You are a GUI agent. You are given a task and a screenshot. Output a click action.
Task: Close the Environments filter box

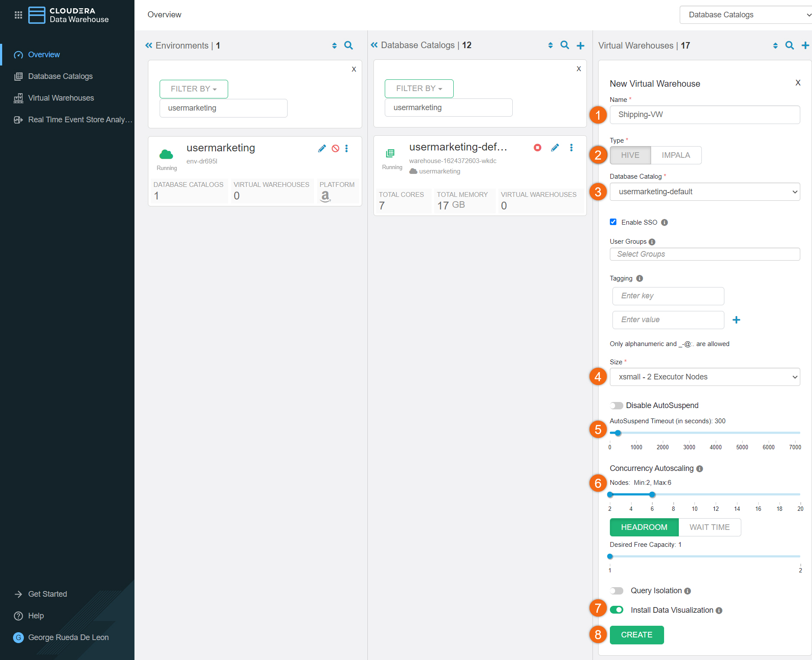coord(354,69)
